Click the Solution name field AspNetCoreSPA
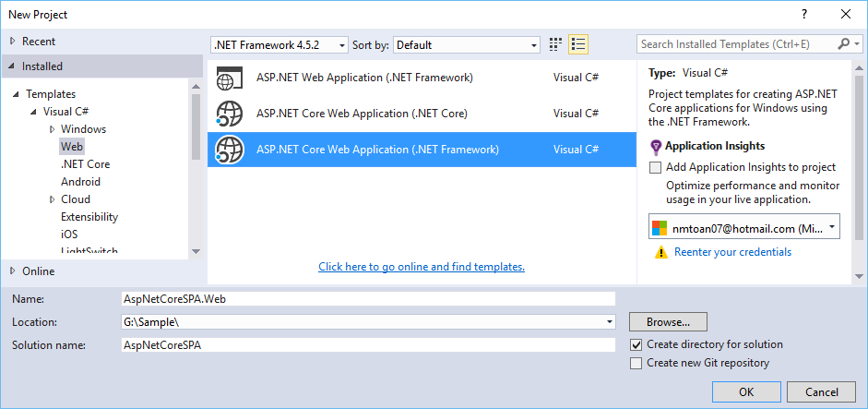Image resolution: width=868 pixels, height=409 pixels. click(x=368, y=345)
